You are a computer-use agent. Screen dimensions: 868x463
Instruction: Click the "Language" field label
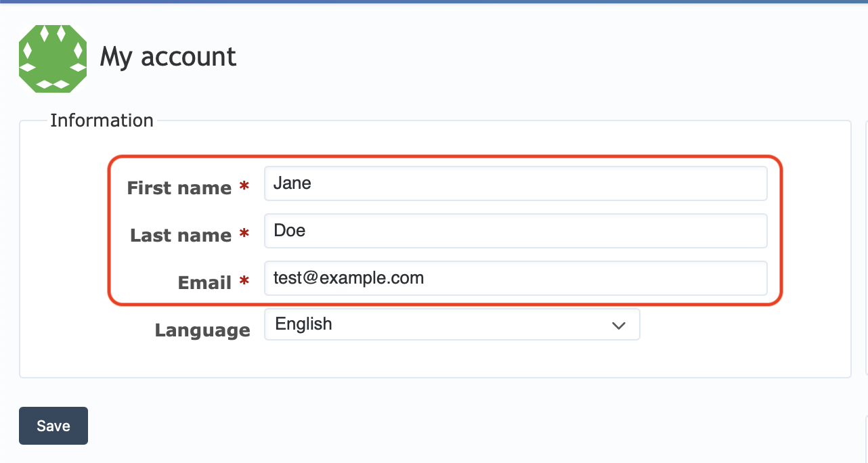[202, 330]
